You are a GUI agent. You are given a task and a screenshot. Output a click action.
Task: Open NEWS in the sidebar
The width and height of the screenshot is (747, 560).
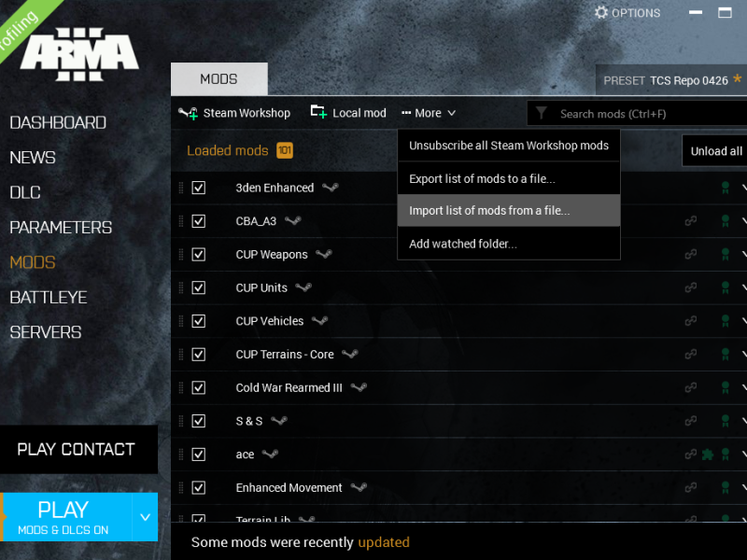(x=33, y=158)
